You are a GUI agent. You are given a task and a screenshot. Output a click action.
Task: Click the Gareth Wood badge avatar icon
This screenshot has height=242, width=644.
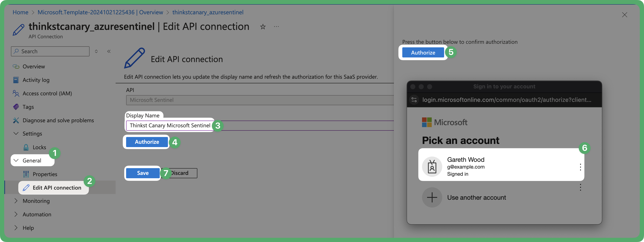coord(432,167)
